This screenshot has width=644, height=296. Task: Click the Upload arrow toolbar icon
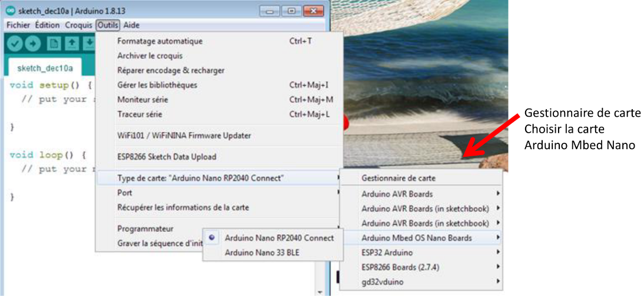[33, 44]
